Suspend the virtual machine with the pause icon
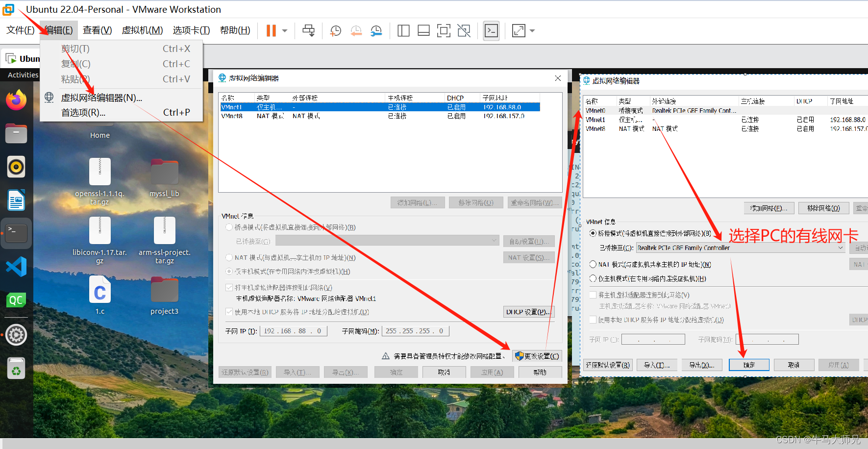This screenshot has height=449, width=868. pos(272,30)
